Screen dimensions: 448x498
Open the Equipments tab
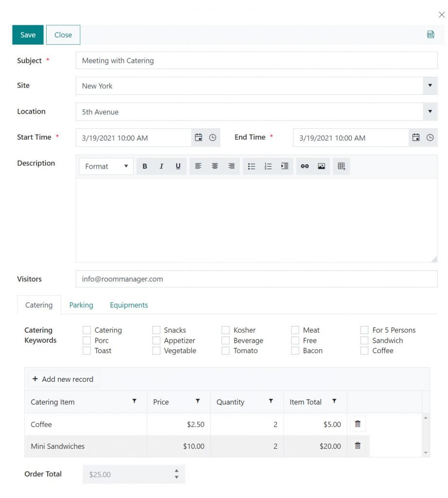tap(129, 305)
